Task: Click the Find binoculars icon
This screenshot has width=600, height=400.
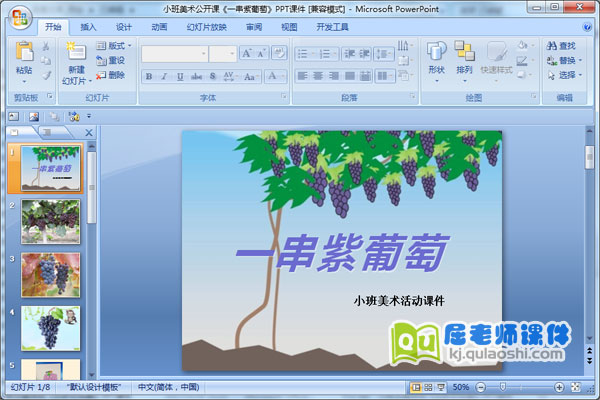Action: pyautogui.click(x=551, y=46)
